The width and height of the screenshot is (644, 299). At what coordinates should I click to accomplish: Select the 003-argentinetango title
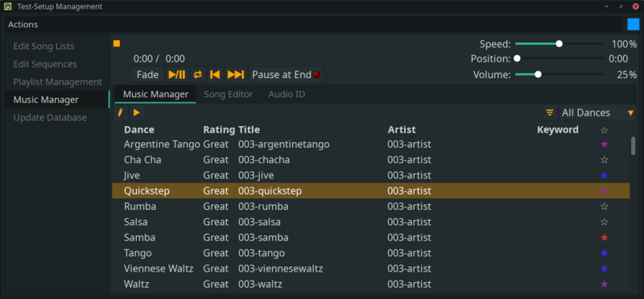(x=284, y=145)
